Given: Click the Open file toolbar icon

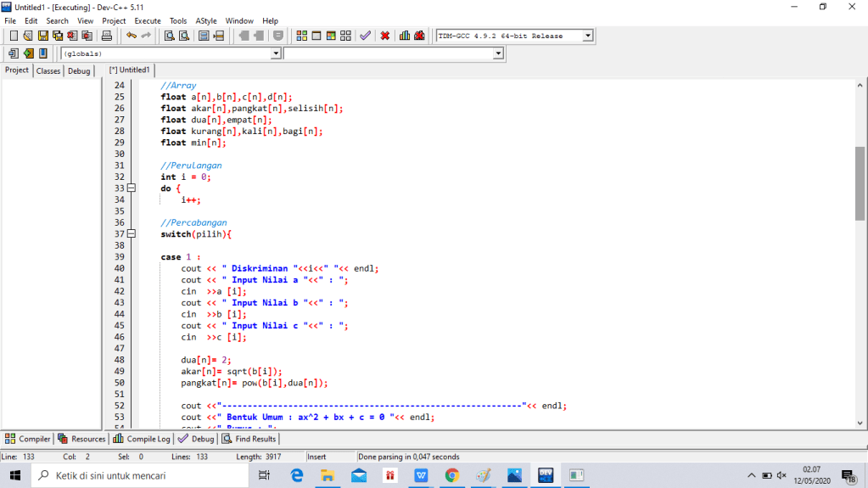Looking at the screenshot, I should tap(29, 36).
